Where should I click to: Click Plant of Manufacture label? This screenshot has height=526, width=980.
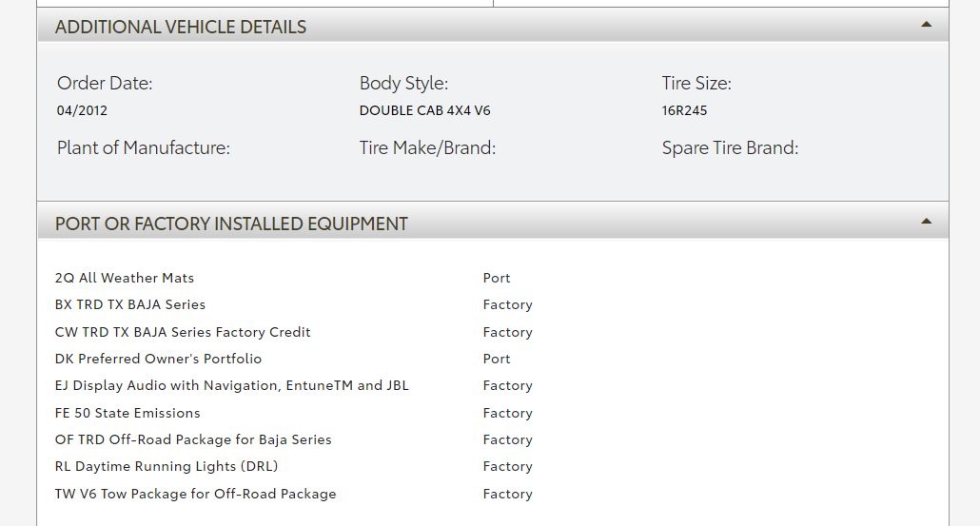(144, 147)
